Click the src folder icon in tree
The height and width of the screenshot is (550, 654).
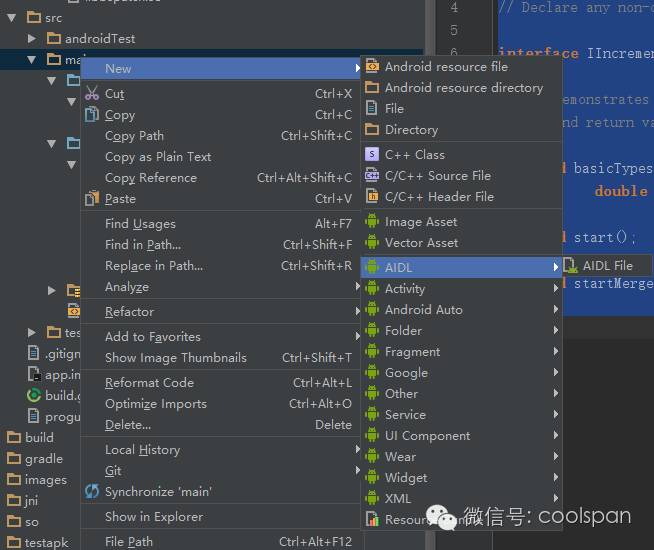(34, 18)
